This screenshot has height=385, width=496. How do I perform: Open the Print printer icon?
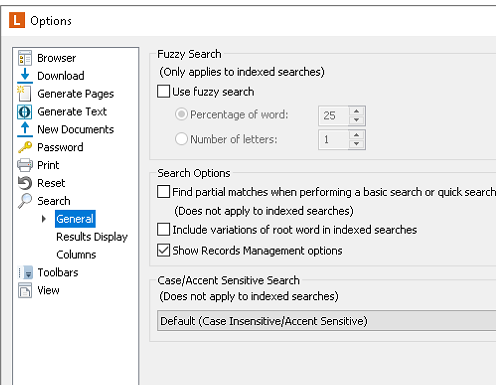coord(25,165)
